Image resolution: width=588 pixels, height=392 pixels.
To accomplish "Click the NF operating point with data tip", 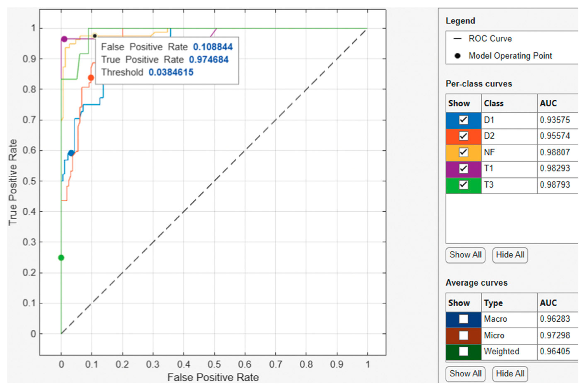I will [x=95, y=36].
